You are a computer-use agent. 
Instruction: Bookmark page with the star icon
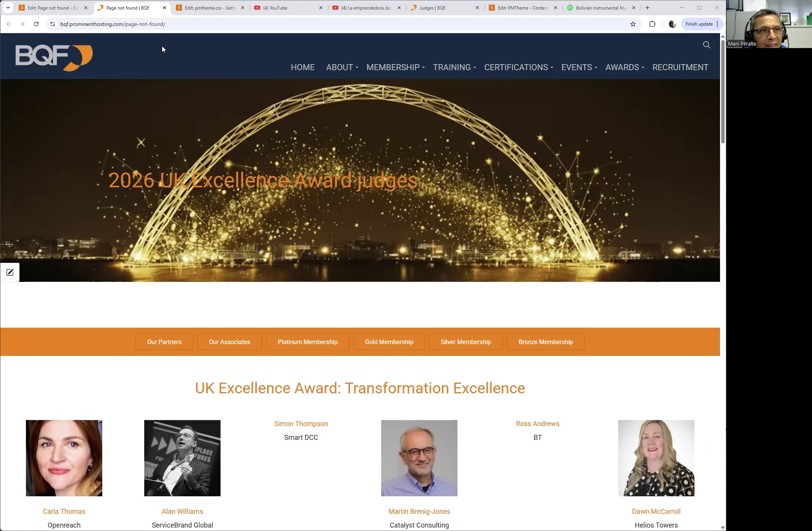tap(633, 24)
